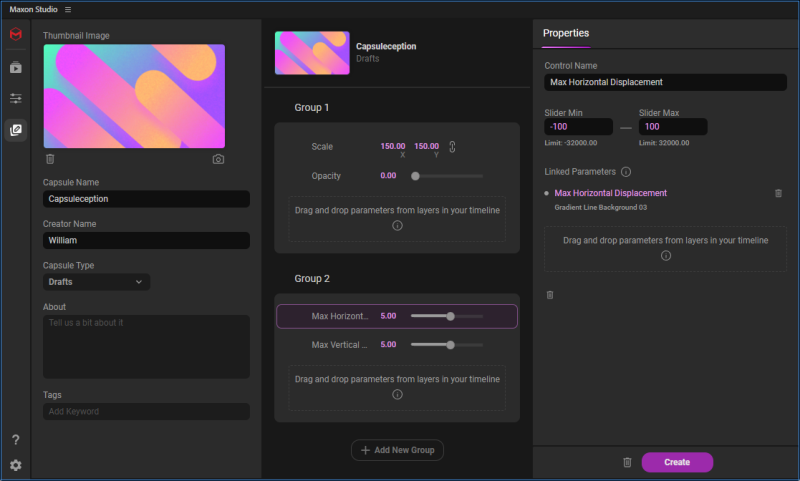Viewport: 800px width, 481px height.
Task: Select the Scale control label
Action: click(322, 146)
